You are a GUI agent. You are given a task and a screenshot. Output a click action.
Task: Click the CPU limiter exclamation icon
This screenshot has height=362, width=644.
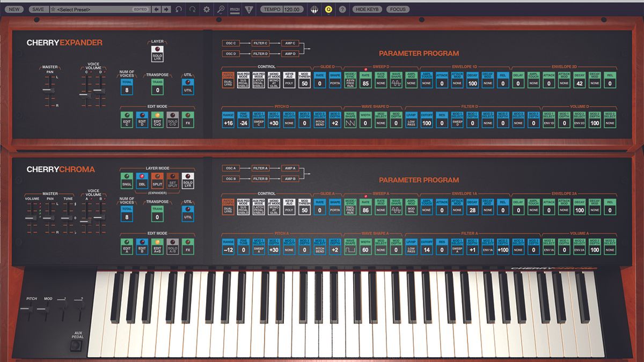[x=249, y=9]
